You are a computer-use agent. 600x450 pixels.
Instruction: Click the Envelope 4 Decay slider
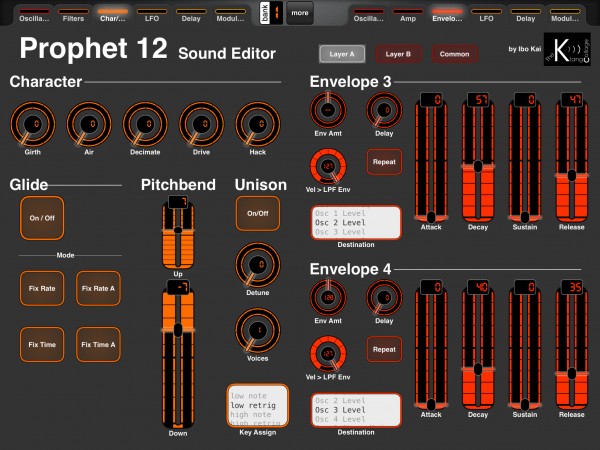478,345
